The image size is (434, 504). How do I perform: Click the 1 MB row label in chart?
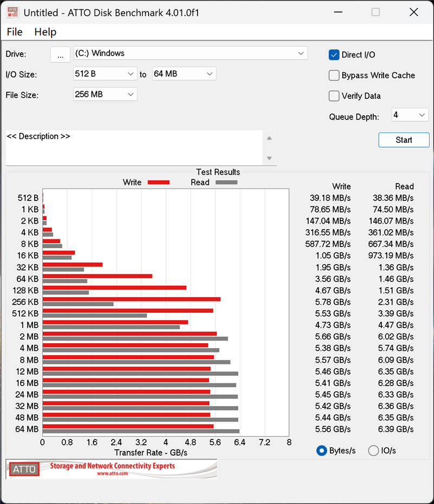(x=29, y=325)
